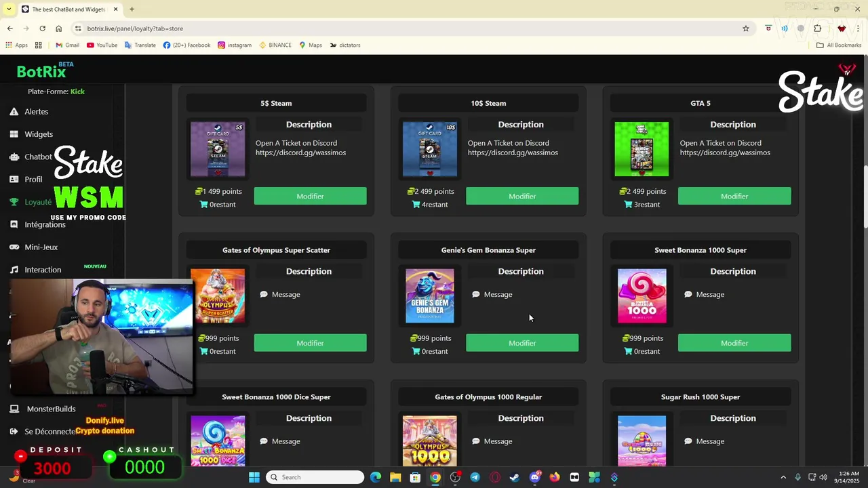Image resolution: width=868 pixels, height=488 pixels.
Task: Go to Alertes menu item
Action: coord(37,112)
